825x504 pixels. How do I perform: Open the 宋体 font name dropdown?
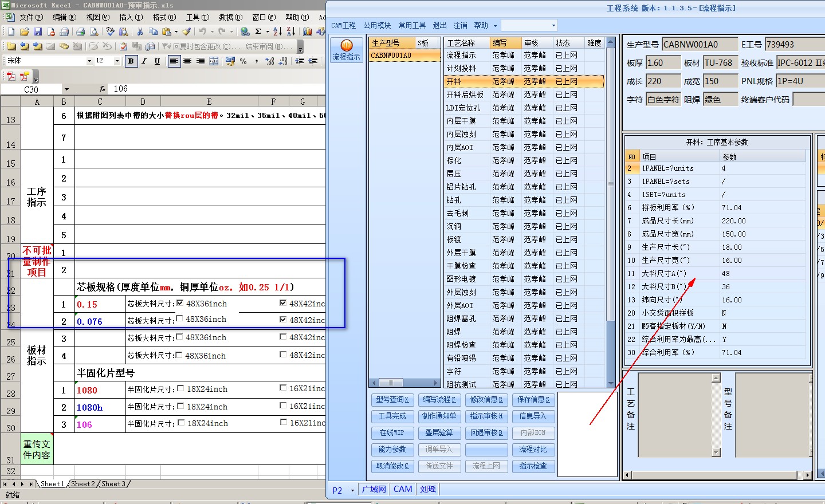(x=89, y=61)
